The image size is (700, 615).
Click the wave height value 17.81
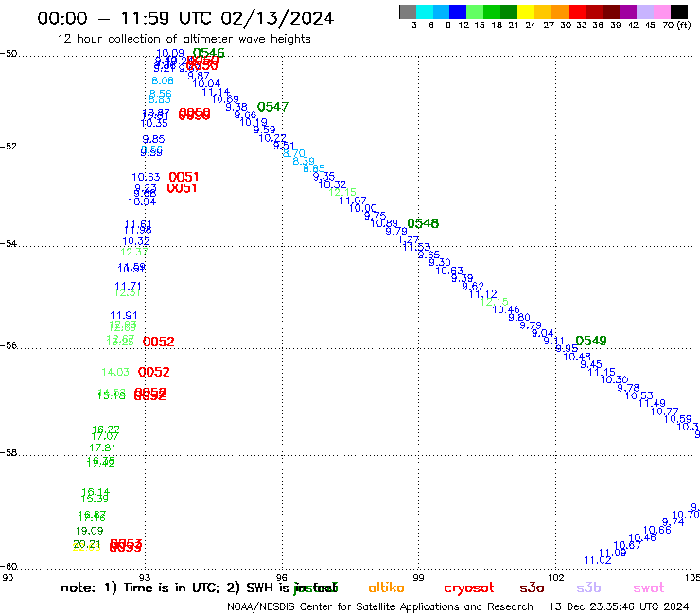[x=102, y=448]
